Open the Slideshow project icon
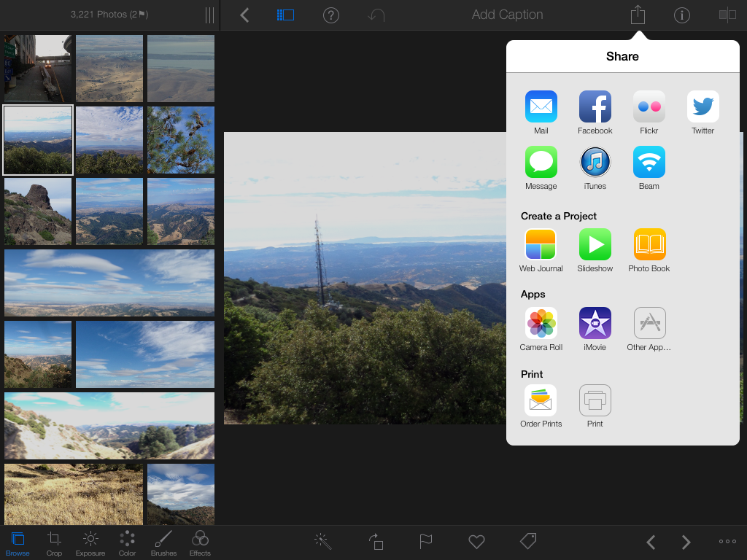Image resolution: width=747 pixels, height=560 pixels. tap(595, 244)
